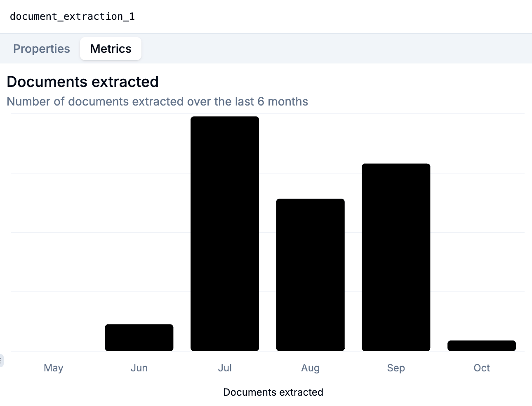Click the 'Number of documents extracted' subtitle

tap(158, 101)
